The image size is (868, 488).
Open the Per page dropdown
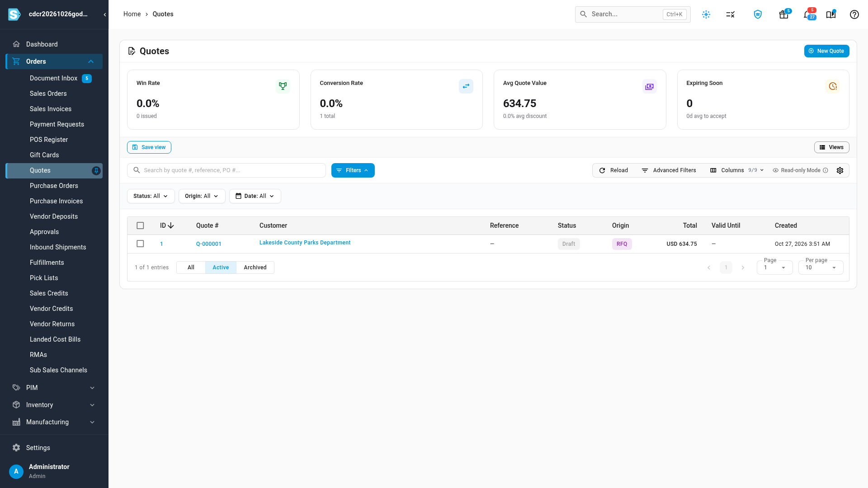[821, 267]
